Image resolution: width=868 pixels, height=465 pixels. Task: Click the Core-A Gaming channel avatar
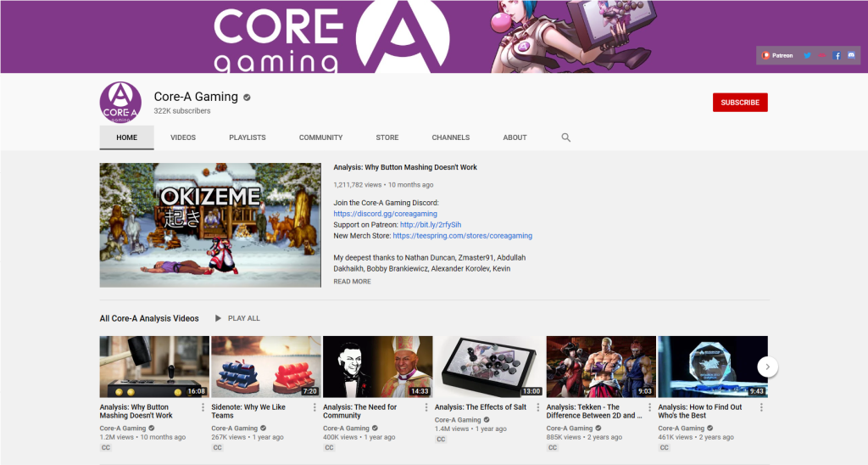(x=120, y=103)
